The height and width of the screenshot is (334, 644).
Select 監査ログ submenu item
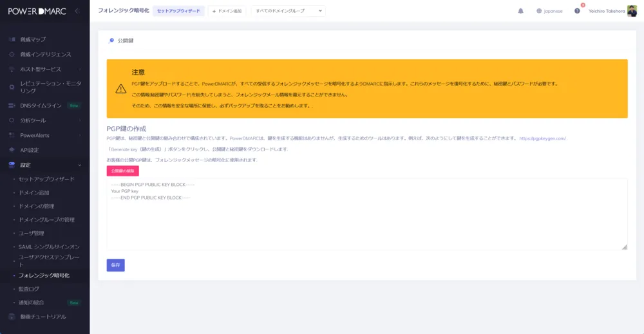pos(29,289)
